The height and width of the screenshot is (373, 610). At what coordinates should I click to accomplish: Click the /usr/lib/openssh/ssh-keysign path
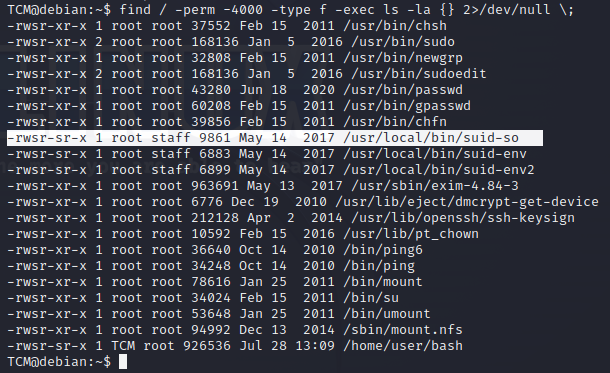click(463, 218)
